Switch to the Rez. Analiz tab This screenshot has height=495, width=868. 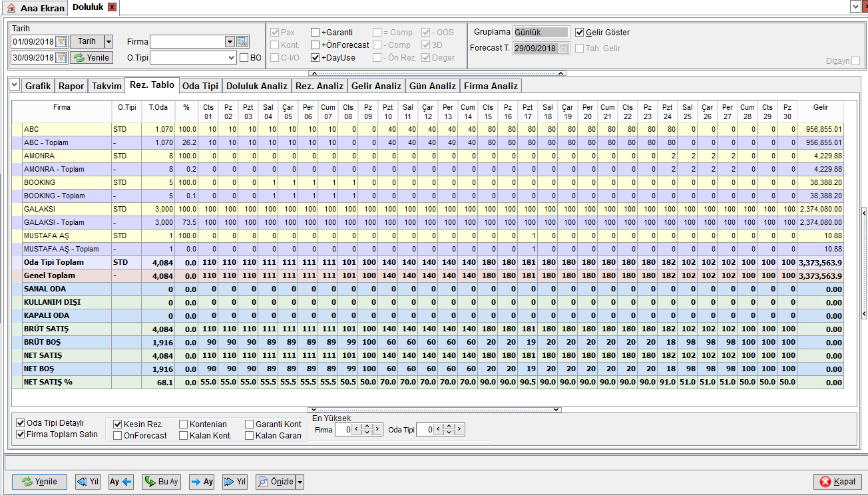click(320, 86)
